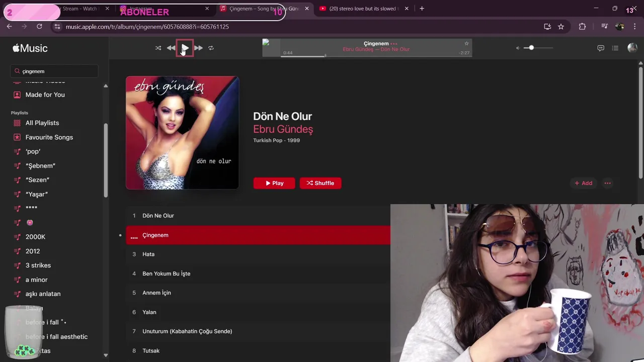Toggle shuffle in the player bar
This screenshot has height=362, width=644.
click(x=158, y=48)
